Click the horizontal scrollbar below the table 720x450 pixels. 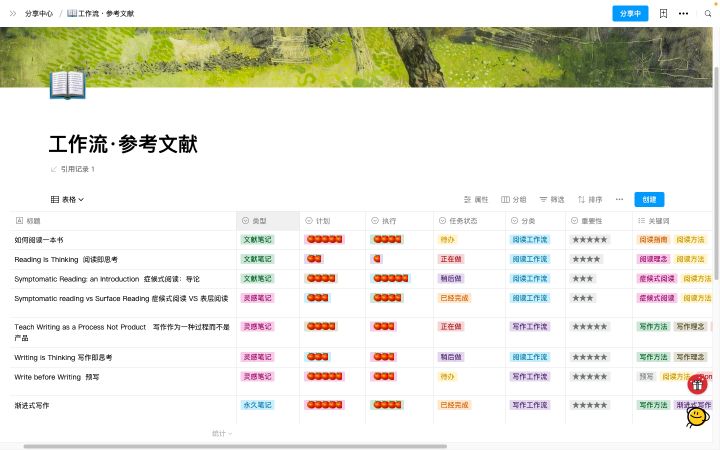(235, 446)
